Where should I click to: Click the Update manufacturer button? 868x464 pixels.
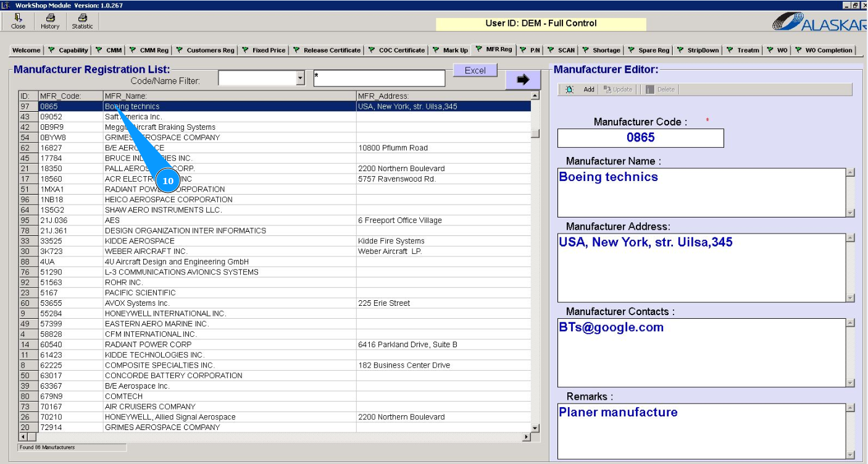tap(618, 90)
